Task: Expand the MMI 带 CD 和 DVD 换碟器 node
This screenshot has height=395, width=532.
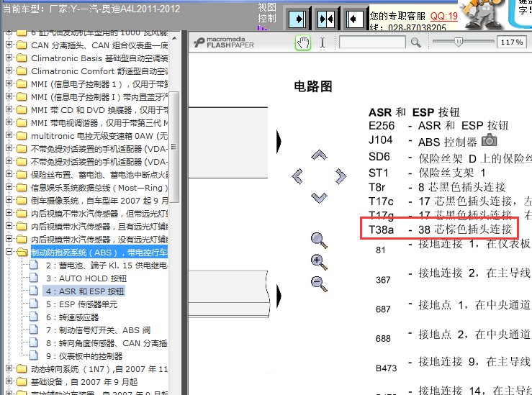Action: (9, 109)
